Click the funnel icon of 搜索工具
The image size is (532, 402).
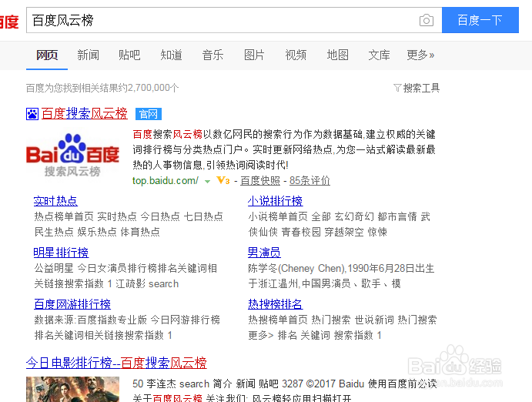[397, 89]
